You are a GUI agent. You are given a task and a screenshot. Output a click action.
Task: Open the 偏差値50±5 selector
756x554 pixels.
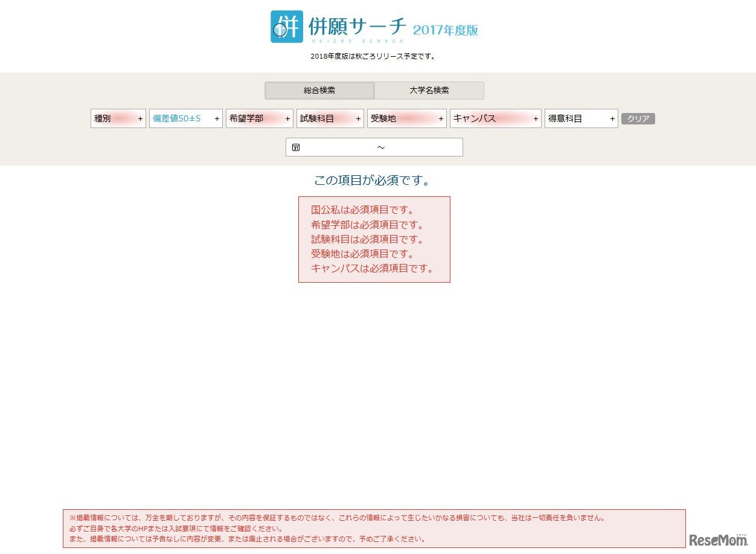pyautogui.click(x=186, y=118)
